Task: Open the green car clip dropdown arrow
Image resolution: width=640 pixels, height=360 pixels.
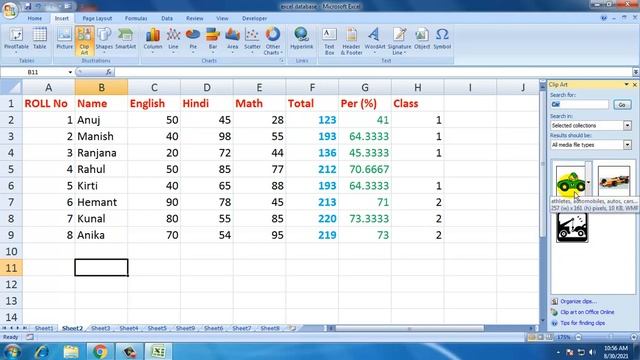Action: (588, 182)
